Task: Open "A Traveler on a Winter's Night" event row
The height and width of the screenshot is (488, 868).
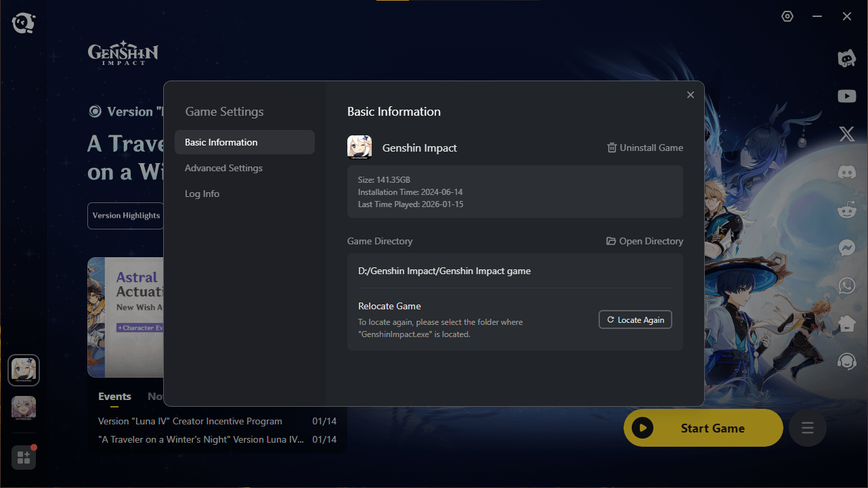Action: pyautogui.click(x=217, y=439)
